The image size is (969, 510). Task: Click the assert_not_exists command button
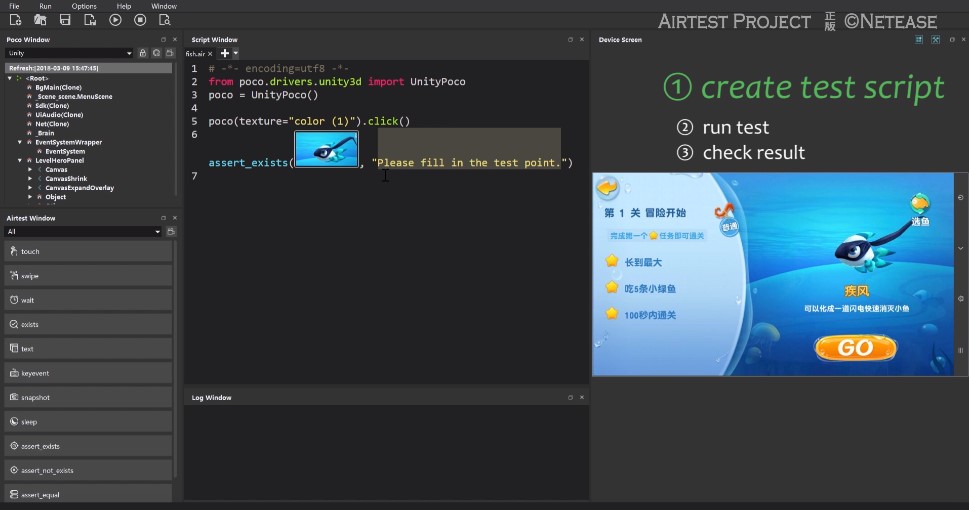click(88, 470)
